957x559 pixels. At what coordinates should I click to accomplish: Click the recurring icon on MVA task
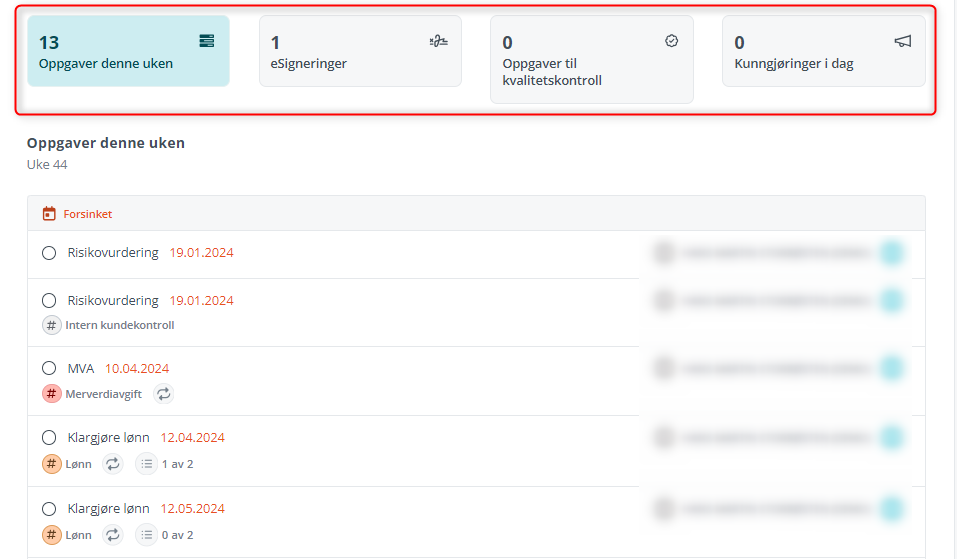coord(164,394)
